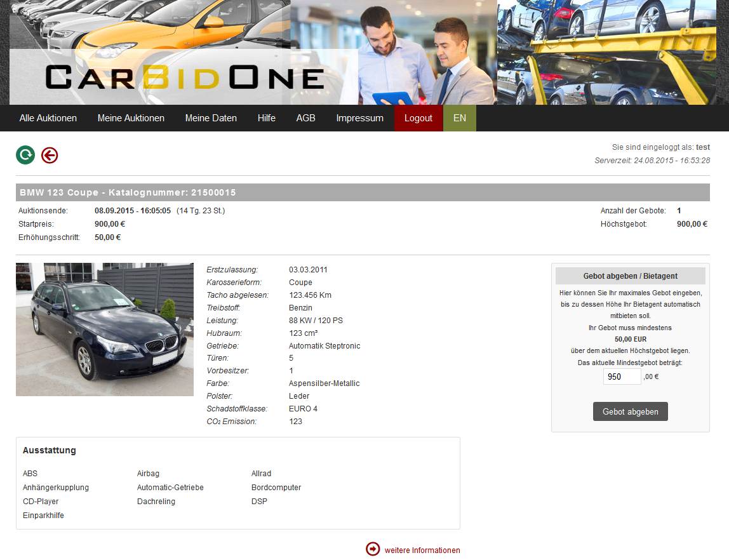Click the Karosserieform value Coupe
The width and height of the screenshot is (729, 560).
(300, 283)
